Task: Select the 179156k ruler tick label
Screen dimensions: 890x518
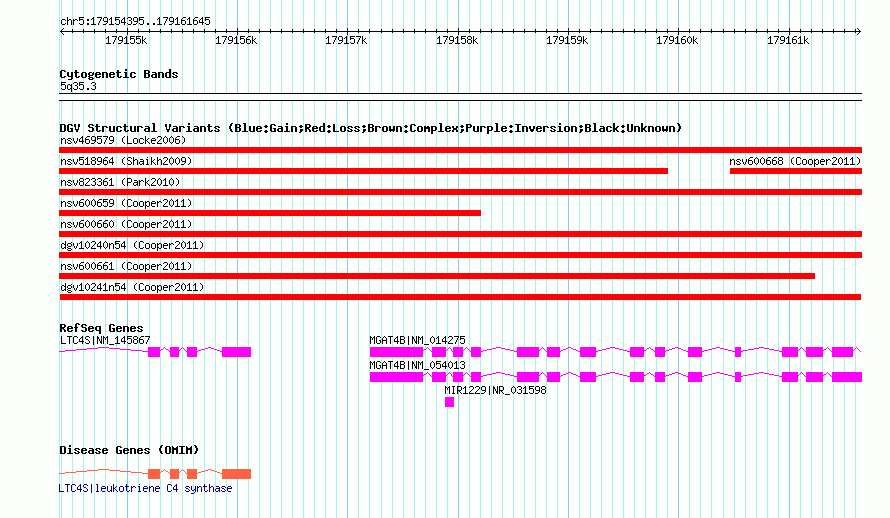Action: 236,40
